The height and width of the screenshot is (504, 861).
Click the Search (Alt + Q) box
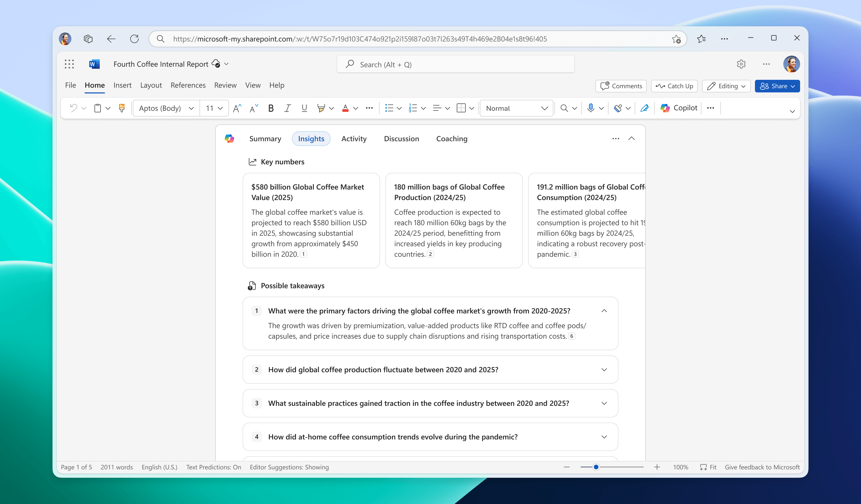point(455,65)
